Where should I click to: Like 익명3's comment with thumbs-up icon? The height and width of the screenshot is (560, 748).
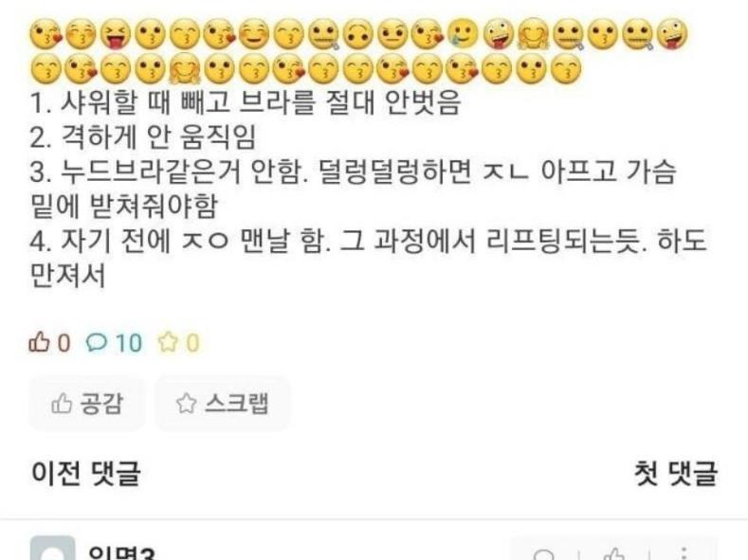614,554
